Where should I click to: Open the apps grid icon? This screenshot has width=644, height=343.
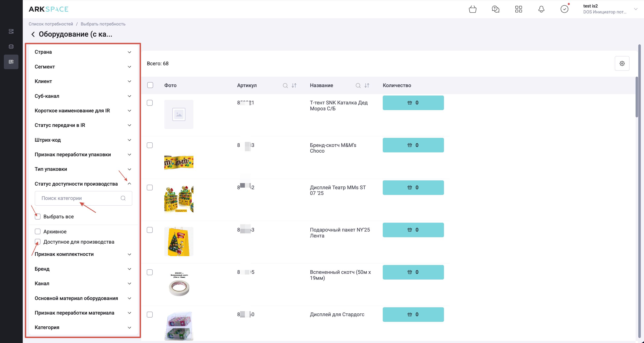(x=519, y=9)
